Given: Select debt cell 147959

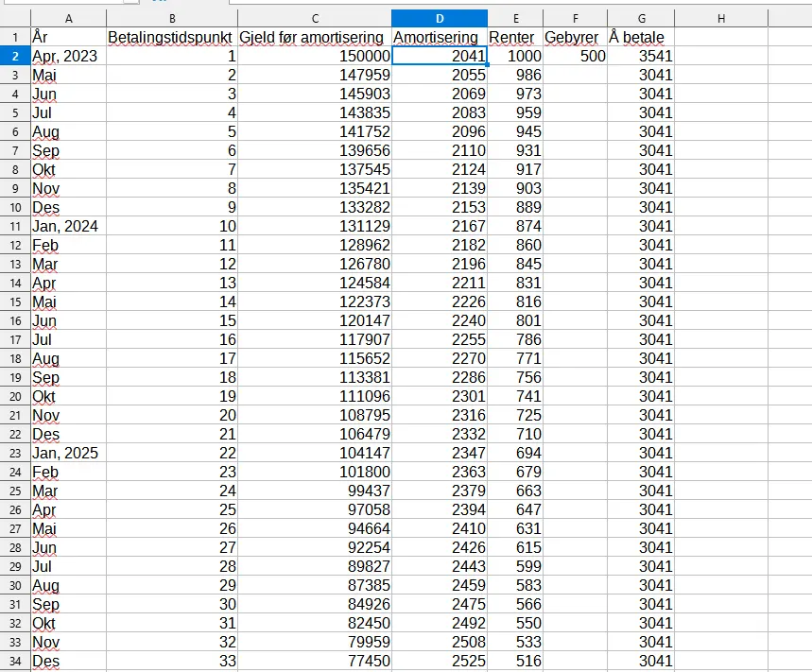Looking at the screenshot, I should click(315, 75).
